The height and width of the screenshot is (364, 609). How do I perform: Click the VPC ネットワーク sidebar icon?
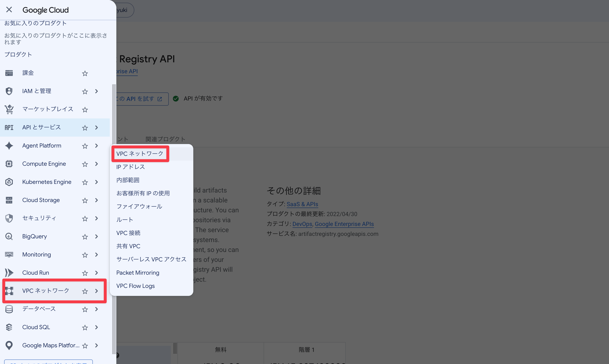point(9,291)
